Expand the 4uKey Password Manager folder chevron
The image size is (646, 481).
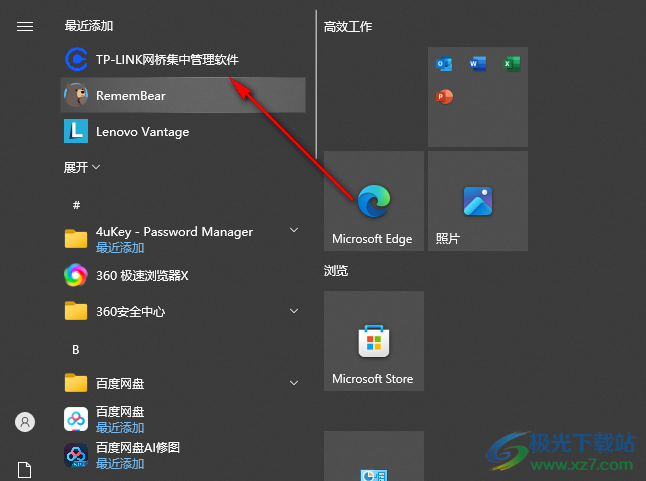point(294,230)
